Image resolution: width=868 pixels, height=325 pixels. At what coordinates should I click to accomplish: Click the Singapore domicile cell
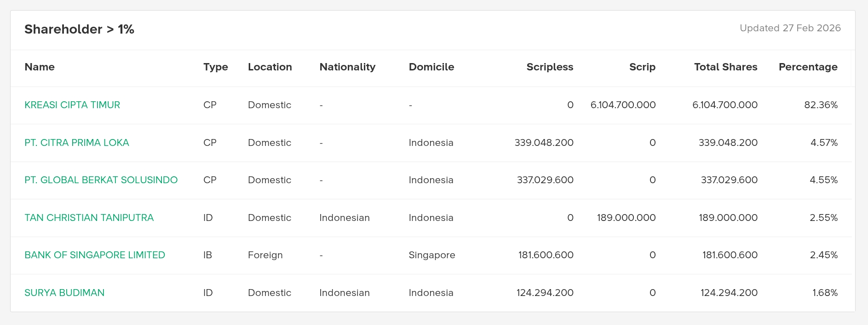point(432,255)
